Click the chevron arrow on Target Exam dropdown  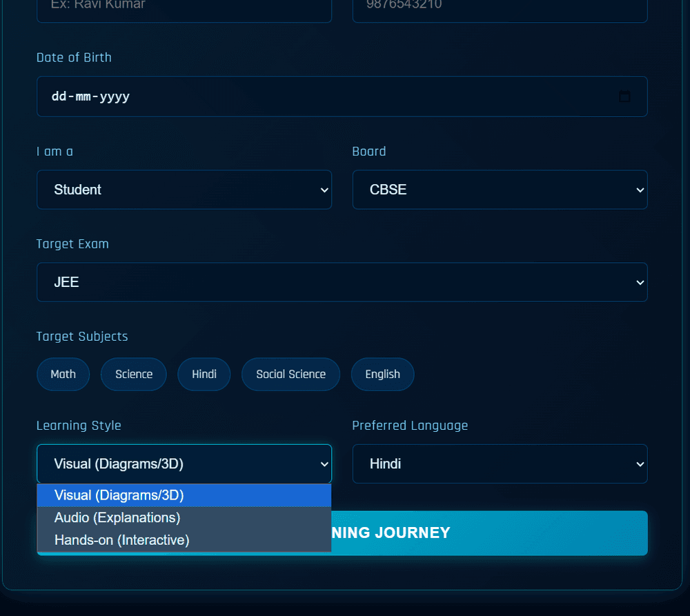640,282
